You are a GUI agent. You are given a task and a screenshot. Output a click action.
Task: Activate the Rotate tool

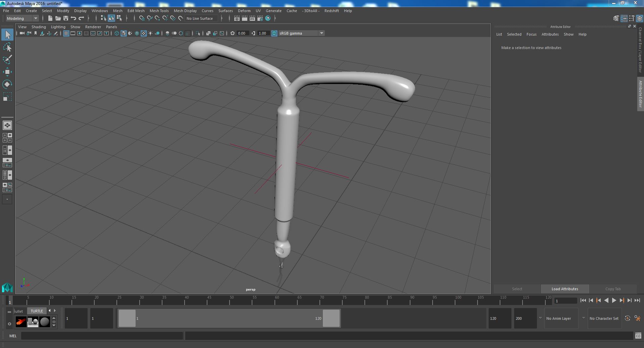tap(7, 84)
